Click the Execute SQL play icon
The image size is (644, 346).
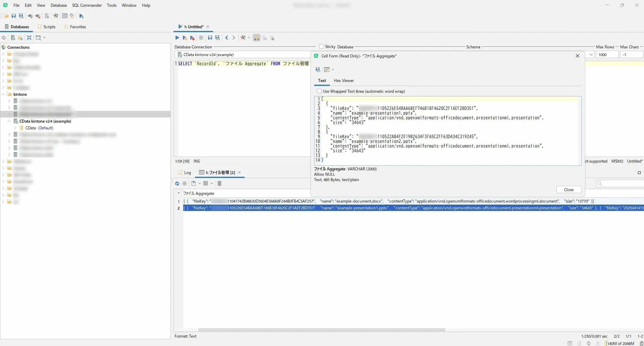(177, 38)
